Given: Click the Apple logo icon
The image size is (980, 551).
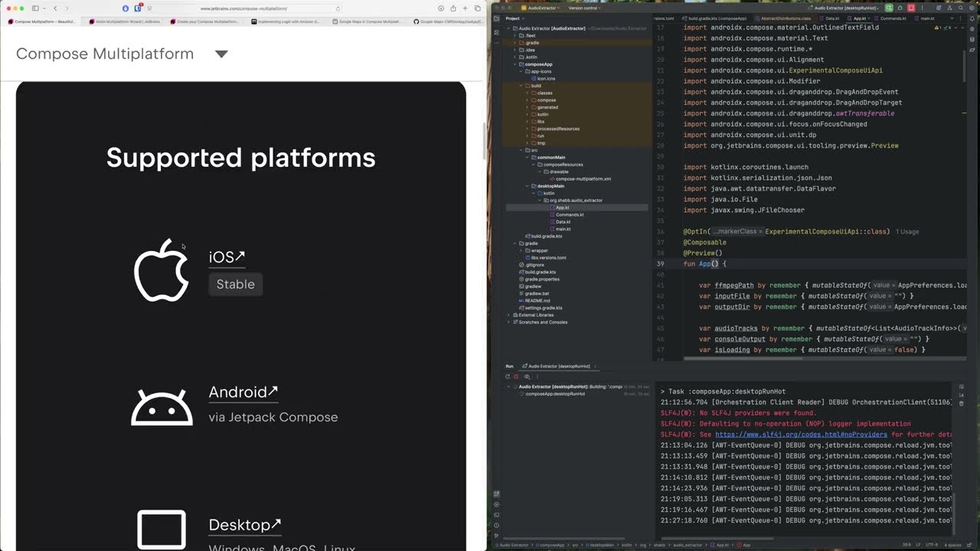Looking at the screenshot, I should pos(161,270).
